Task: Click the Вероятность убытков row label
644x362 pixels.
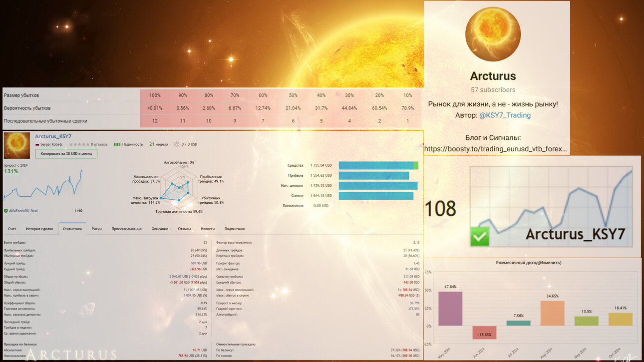Action: [27, 108]
